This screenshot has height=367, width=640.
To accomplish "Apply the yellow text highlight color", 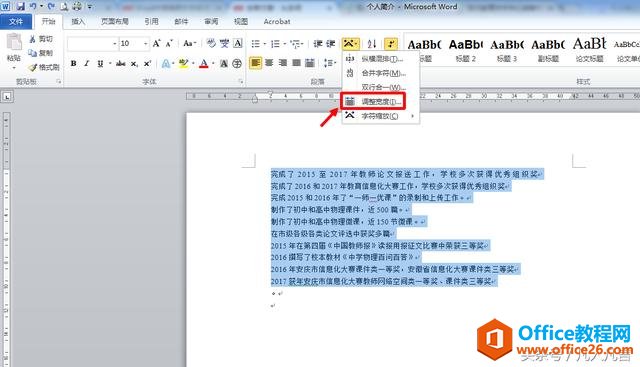I will [183, 64].
